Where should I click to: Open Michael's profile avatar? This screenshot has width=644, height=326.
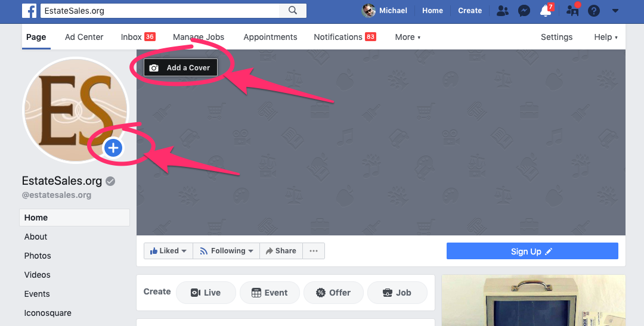click(369, 11)
